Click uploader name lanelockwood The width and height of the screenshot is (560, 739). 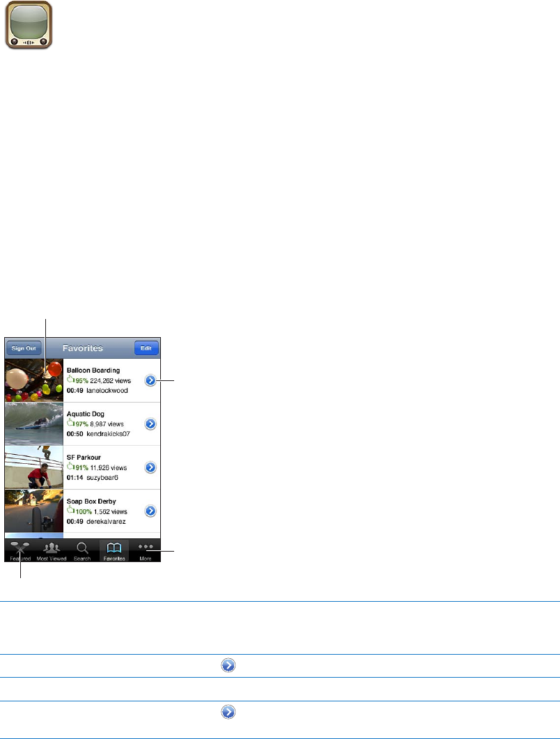pyautogui.click(x=107, y=390)
